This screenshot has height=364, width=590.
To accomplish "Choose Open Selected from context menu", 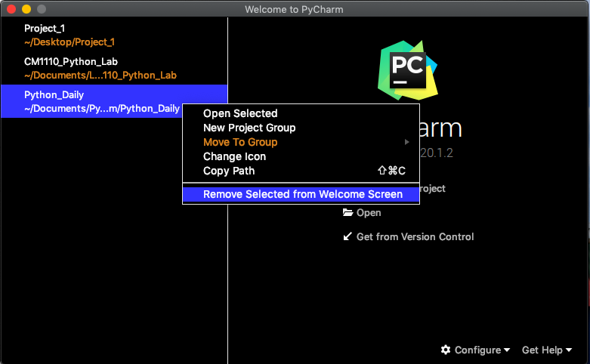I will (x=301, y=113).
